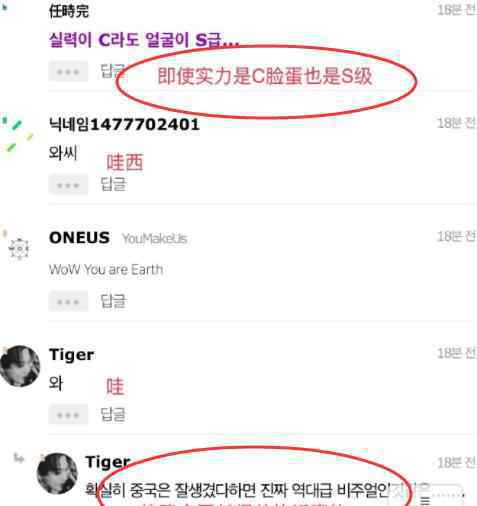Click 답글 under Tiger's 와 comment
477x506 pixels.
[x=113, y=415]
